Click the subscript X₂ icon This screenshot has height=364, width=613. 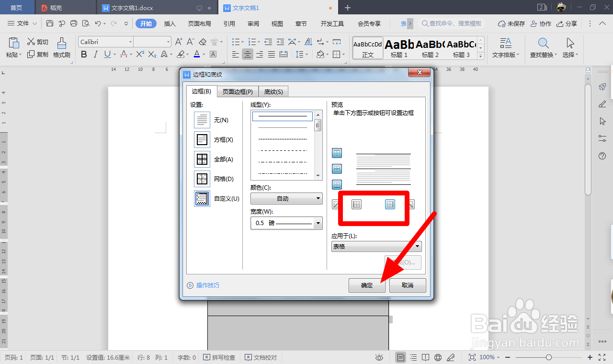(x=152, y=55)
